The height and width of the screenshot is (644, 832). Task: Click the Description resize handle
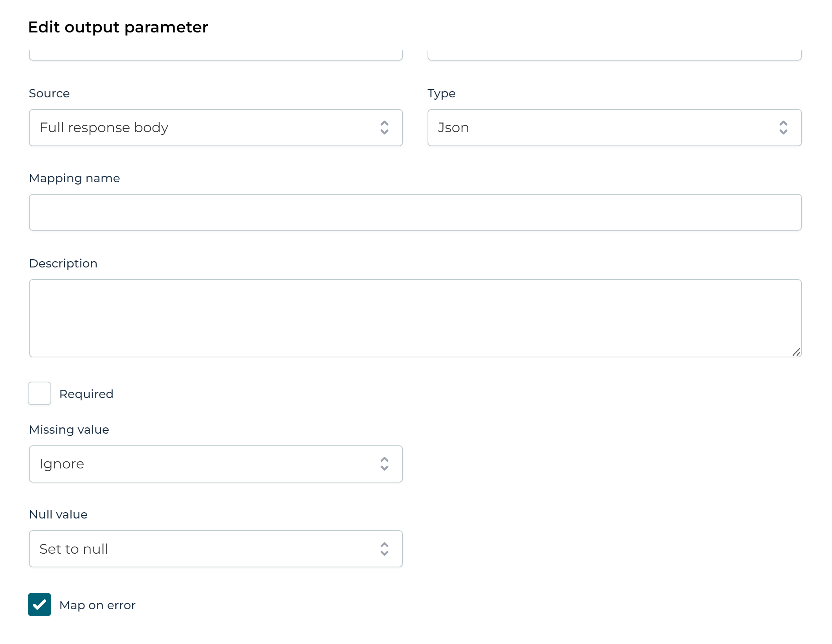tap(796, 352)
